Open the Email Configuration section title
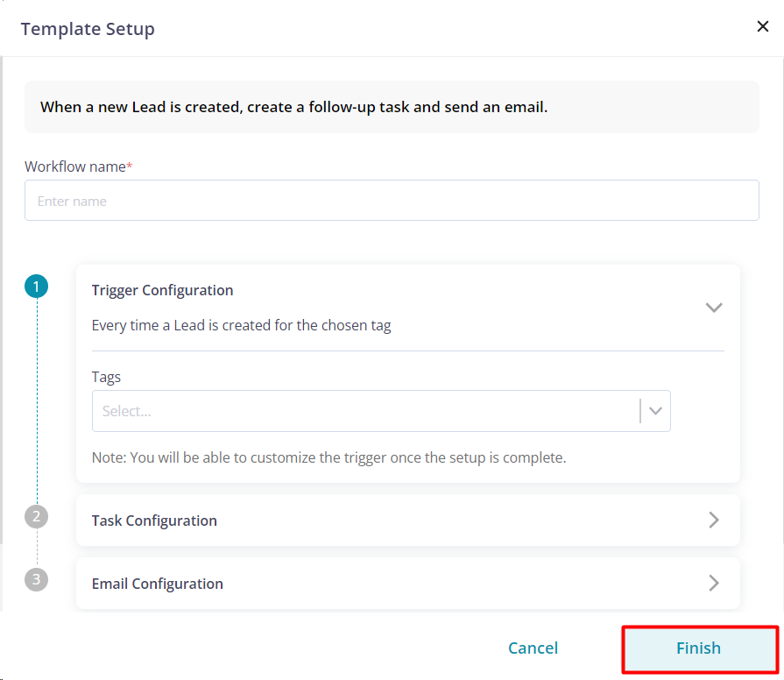 158,584
